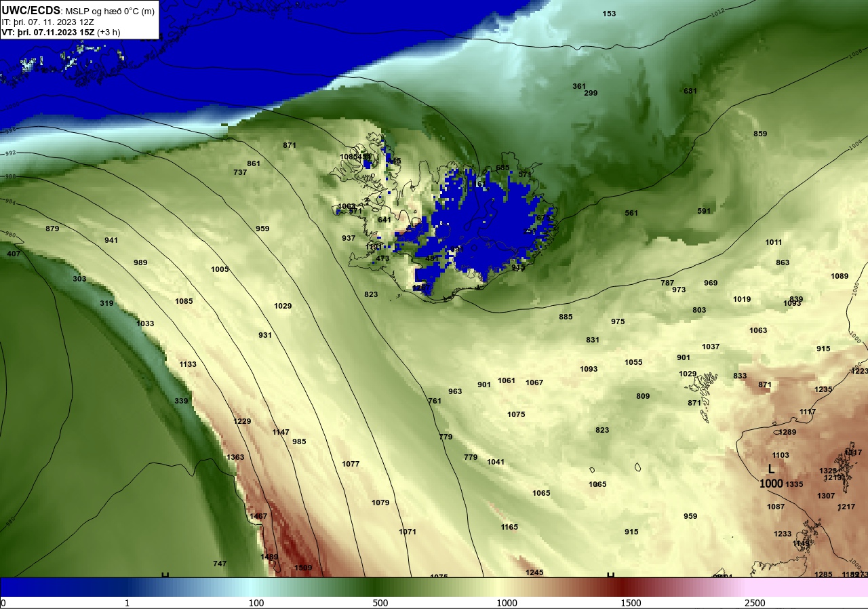The height and width of the screenshot is (609, 868).
Task: Click the map value "747"
Action: click(220, 564)
